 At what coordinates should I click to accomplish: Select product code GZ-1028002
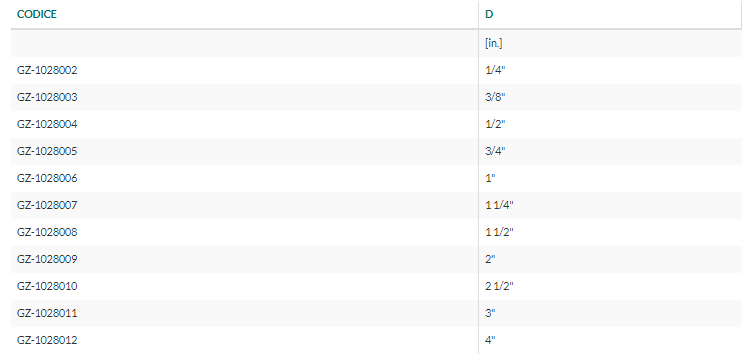coord(47,70)
